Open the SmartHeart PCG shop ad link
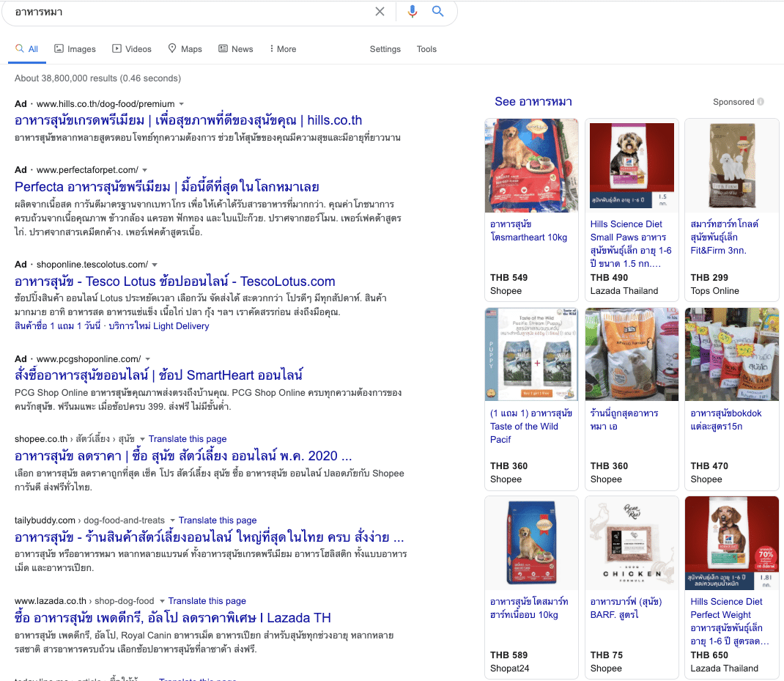 pos(158,375)
